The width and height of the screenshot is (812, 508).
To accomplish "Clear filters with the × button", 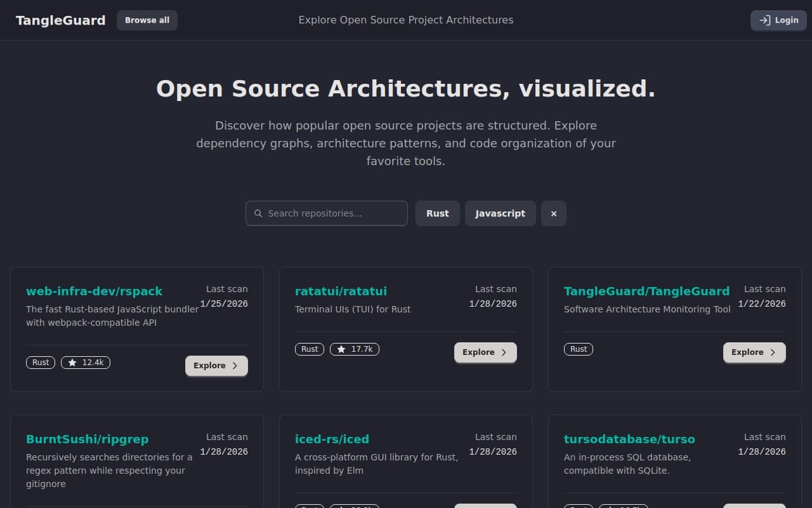I will (x=553, y=213).
